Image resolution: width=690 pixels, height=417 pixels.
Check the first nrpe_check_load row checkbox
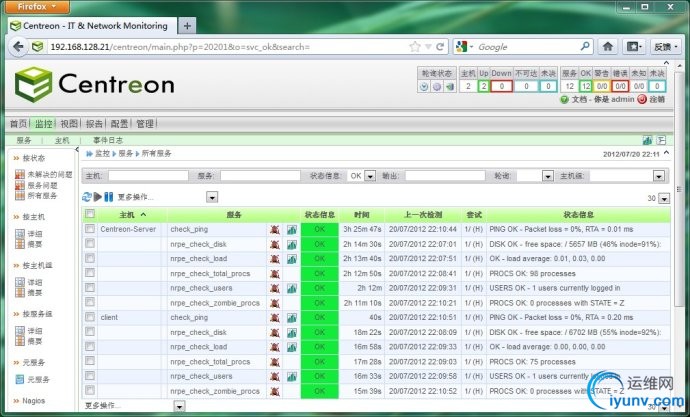pyautogui.click(x=90, y=258)
